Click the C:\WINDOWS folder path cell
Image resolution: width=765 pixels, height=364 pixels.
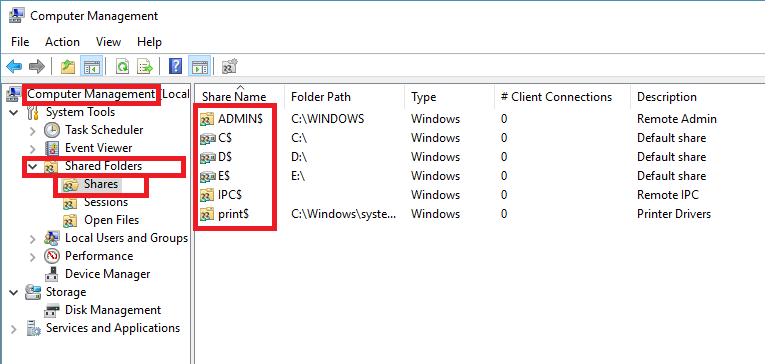pyautogui.click(x=327, y=119)
